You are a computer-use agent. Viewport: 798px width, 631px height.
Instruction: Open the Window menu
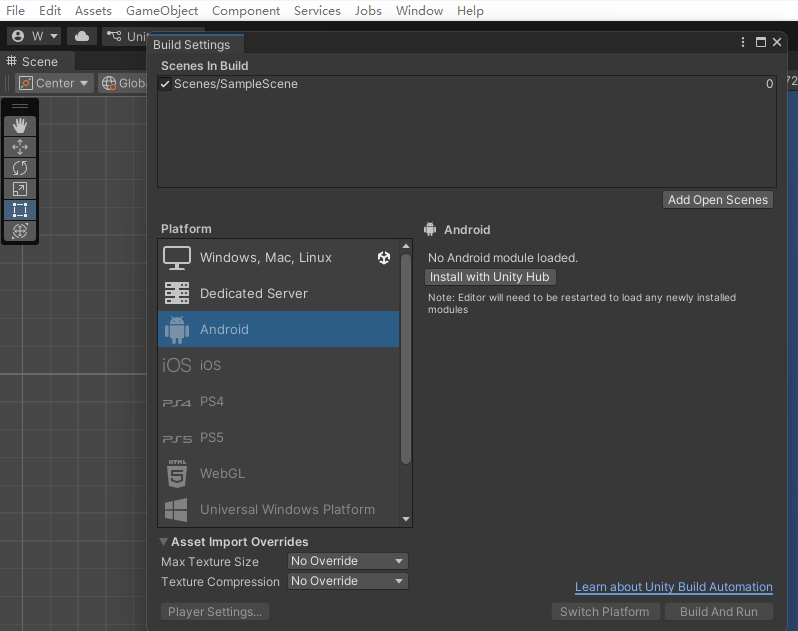tap(419, 11)
